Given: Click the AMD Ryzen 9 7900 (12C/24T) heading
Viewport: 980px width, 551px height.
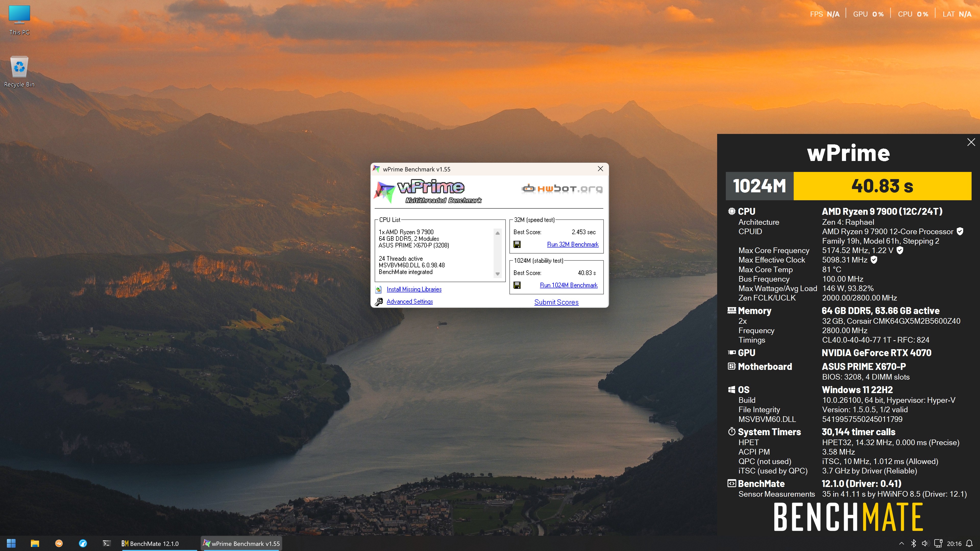Looking at the screenshot, I should coord(882,211).
